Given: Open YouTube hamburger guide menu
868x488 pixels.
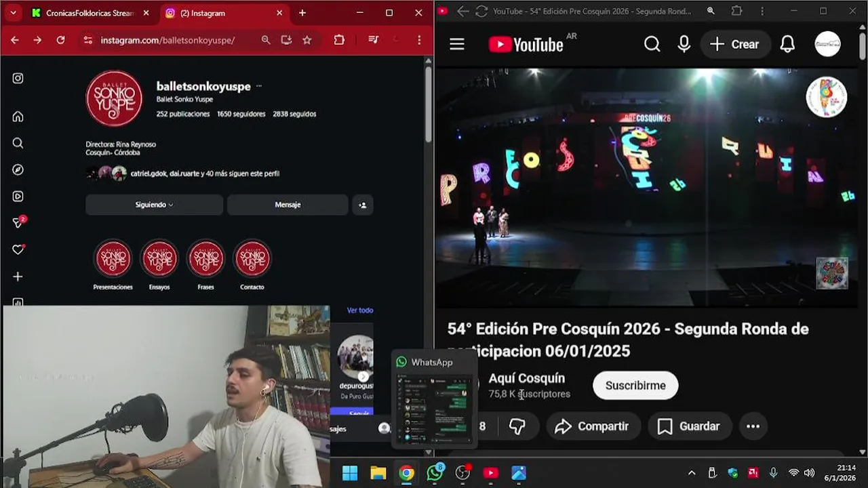Looking at the screenshot, I should (457, 45).
